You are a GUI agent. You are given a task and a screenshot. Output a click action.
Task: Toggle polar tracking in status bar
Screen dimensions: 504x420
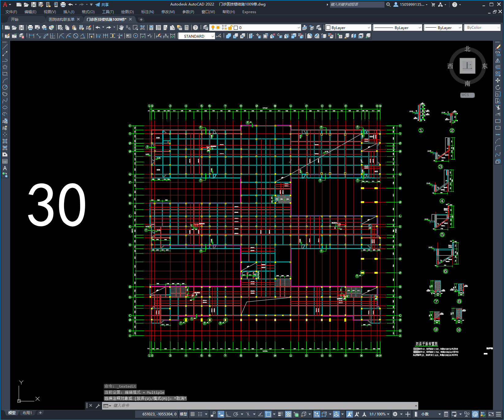(x=236, y=414)
